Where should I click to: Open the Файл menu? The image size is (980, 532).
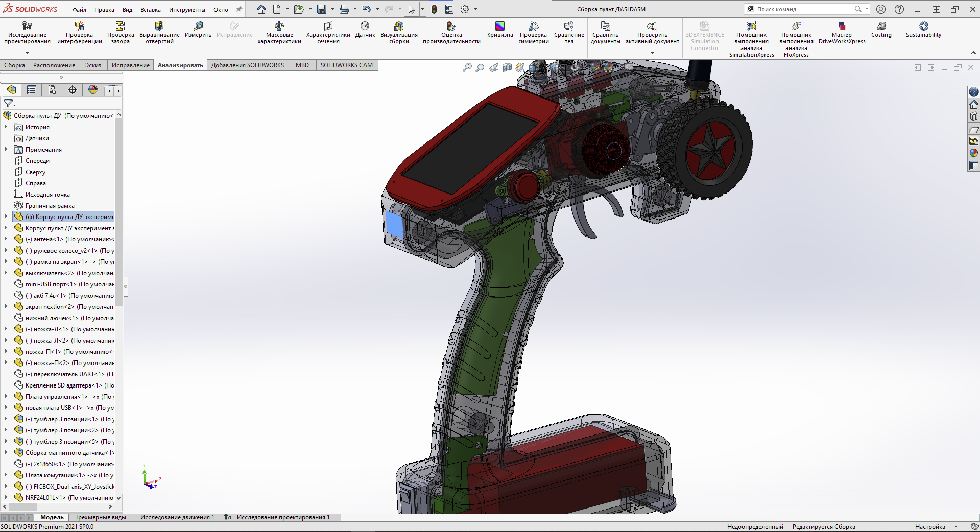[x=79, y=10]
